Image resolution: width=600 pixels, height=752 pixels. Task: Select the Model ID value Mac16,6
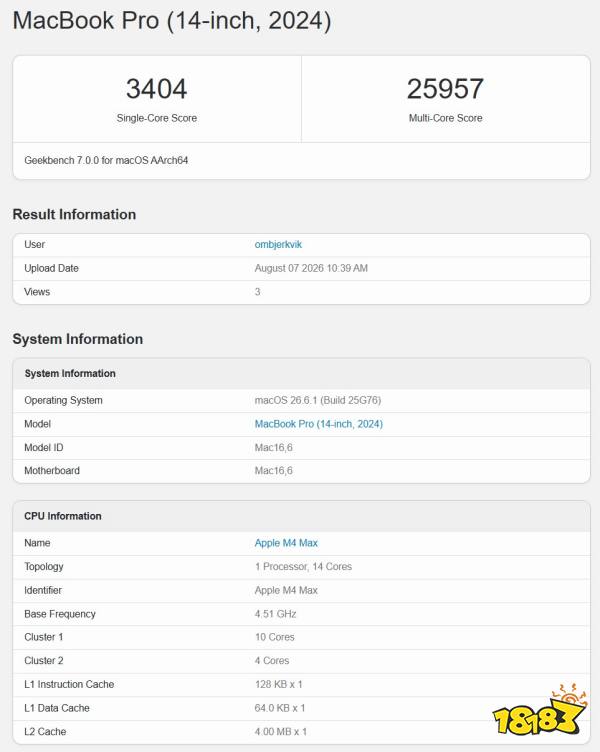pyautogui.click(x=273, y=447)
